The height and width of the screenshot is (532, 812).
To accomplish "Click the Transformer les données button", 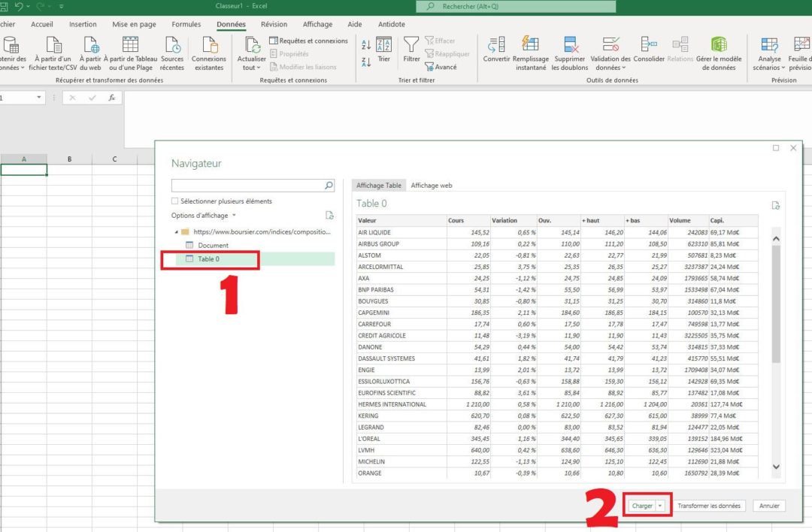I will [x=708, y=505].
